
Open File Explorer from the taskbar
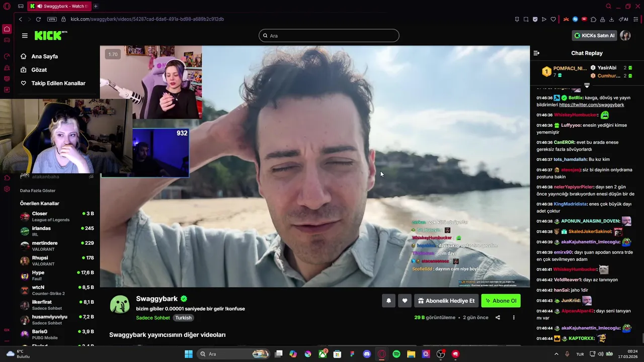411,354
